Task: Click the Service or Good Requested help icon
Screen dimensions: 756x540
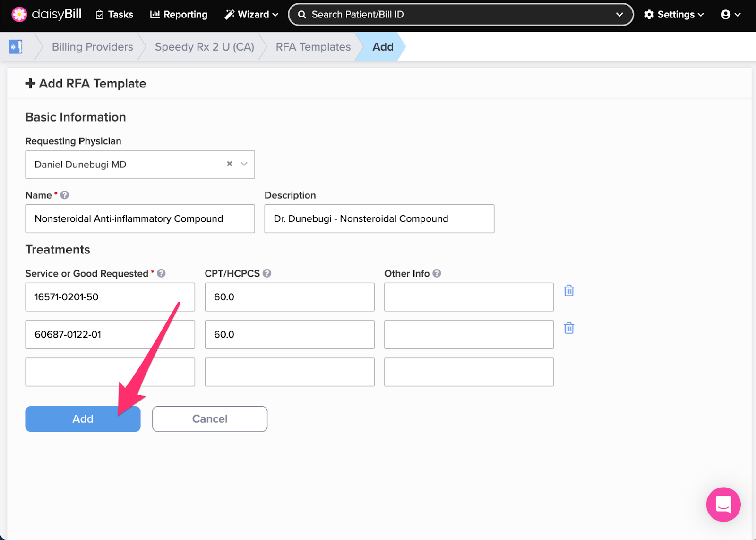Action: (x=161, y=273)
